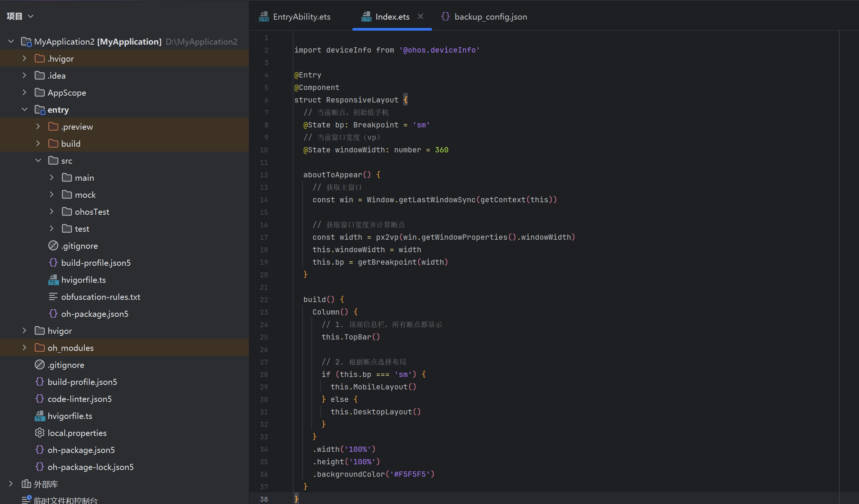Click entry's oh-package.json5 braces icon

tap(53, 313)
